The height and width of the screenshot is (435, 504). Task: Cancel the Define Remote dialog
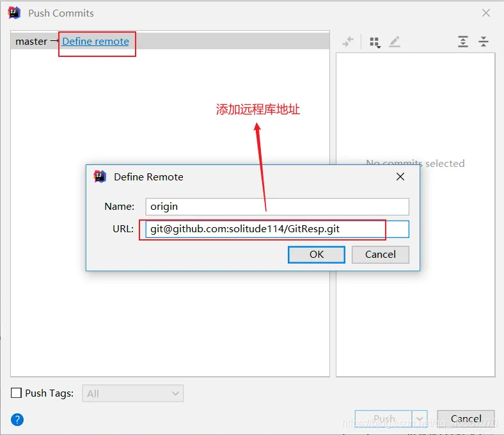380,255
